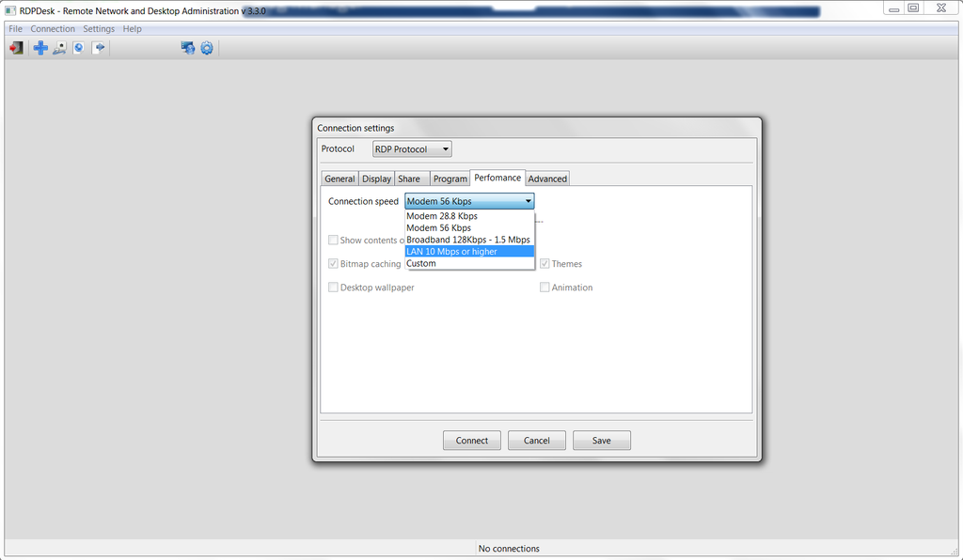
Task: Click the No connections status bar area
Action: pos(509,548)
